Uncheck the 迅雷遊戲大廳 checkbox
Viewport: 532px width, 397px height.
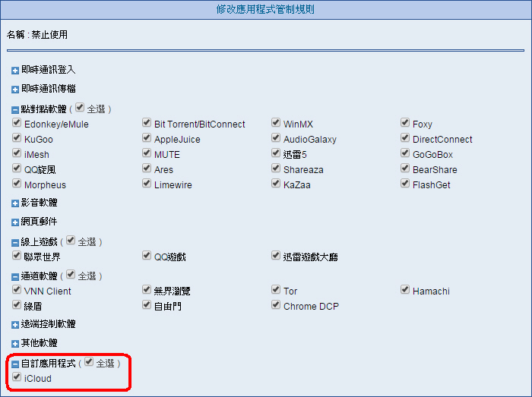point(276,255)
